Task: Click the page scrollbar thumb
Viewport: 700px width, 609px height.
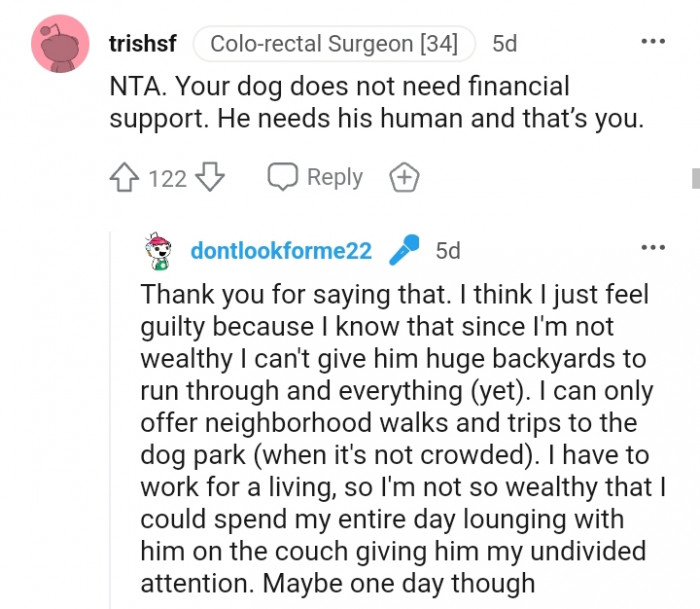Action: [x=695, y=178]
